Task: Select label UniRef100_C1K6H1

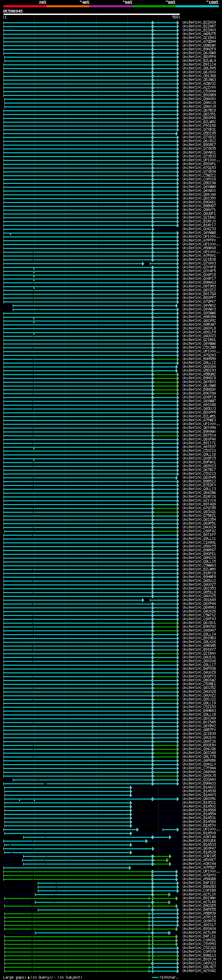Action: (199, 543)
